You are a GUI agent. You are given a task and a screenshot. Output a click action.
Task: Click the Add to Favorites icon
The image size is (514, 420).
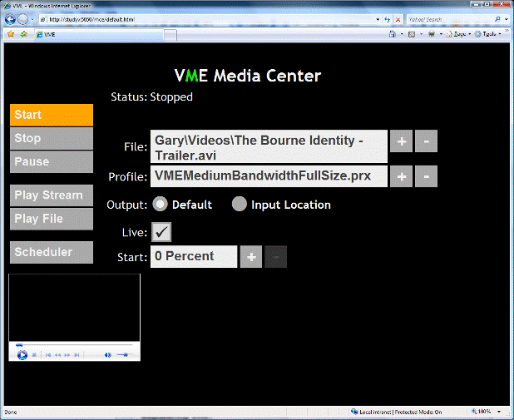click(24, 34)
